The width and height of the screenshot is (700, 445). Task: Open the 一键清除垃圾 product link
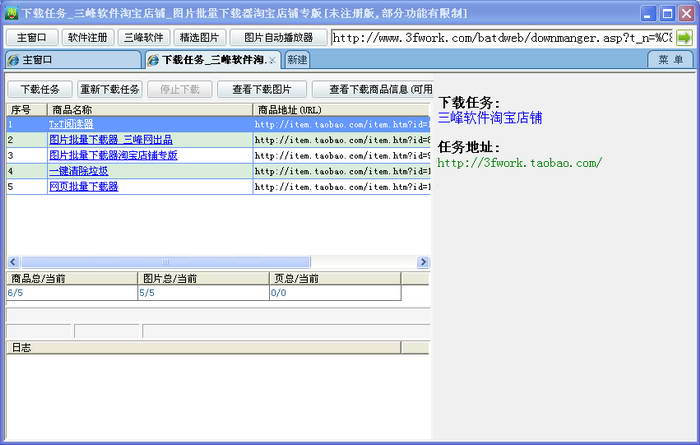(x=79, y=171)
